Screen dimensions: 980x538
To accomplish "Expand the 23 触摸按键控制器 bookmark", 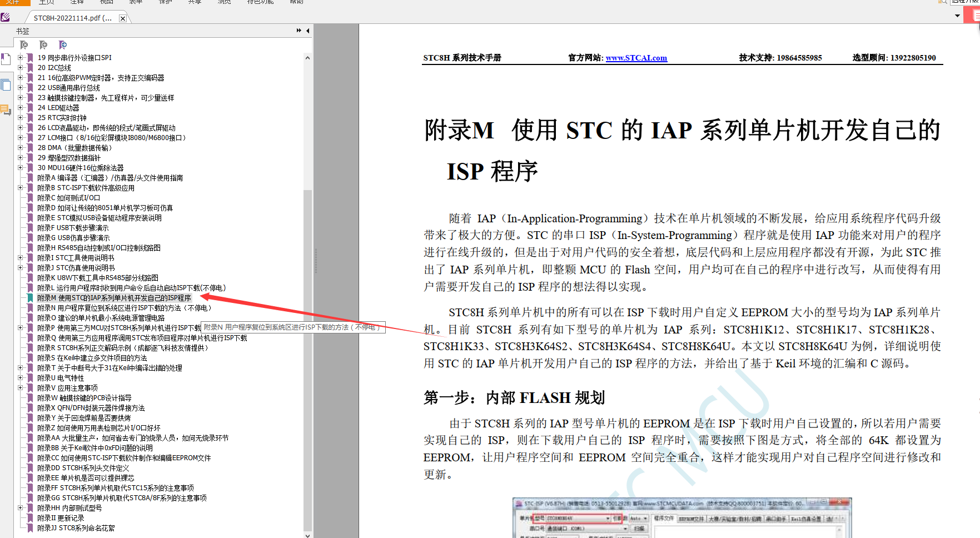I will pyautogui.click(x=21, y=98).
